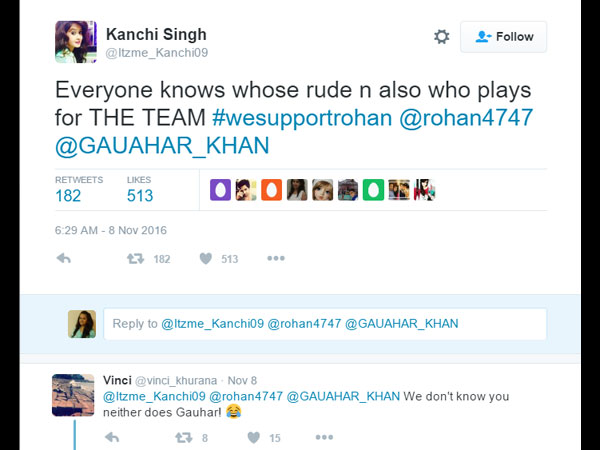The width and height of the screenshot is (600, 450).
Task: Open the @GAUAHAR_KHAN mention in the main tweet
Action: [x=162, y=145]
